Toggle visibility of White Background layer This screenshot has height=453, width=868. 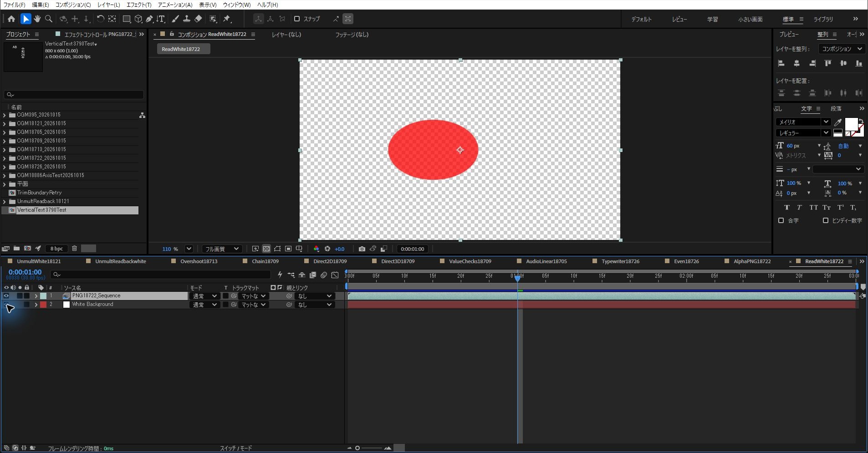click(x=6, y=305)
